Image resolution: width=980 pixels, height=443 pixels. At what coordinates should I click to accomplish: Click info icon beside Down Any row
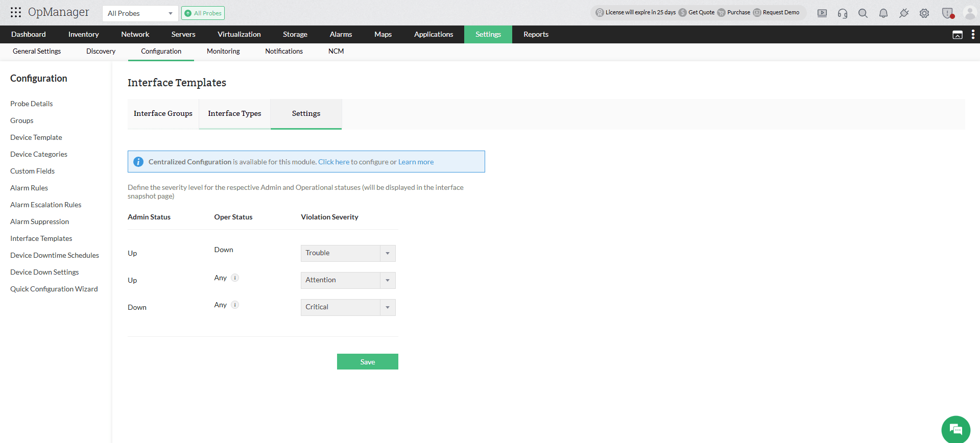[235, 305]
